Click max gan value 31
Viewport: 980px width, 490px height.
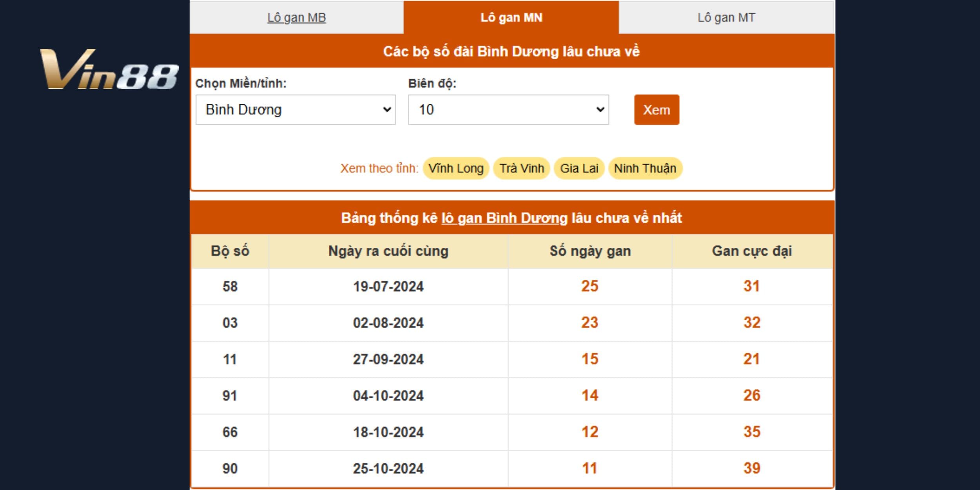[x=752, y=286]
